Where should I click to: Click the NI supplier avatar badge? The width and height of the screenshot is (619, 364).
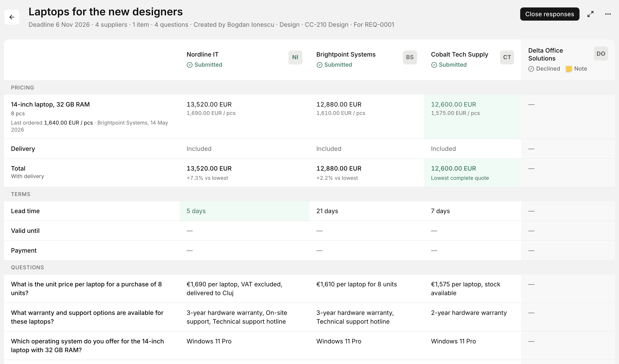coord(295,57)
